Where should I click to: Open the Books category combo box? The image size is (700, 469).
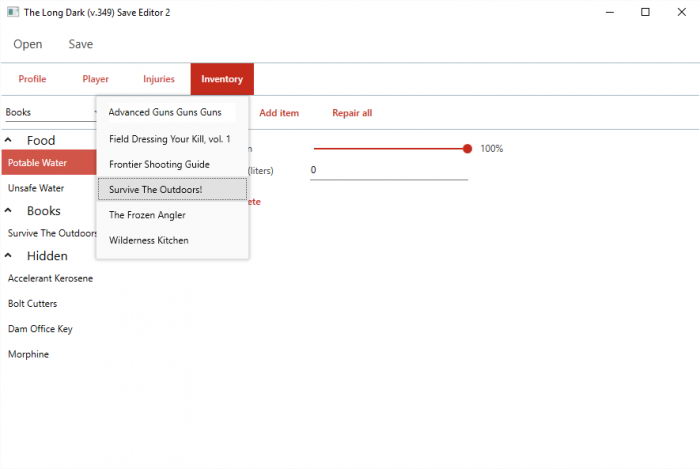click(50, 112)
